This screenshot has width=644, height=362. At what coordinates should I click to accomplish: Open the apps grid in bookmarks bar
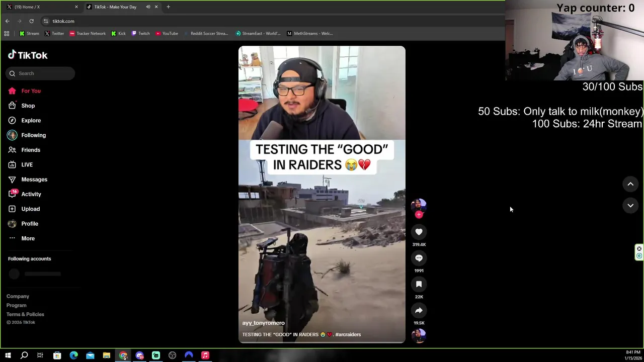coord(7,34)
